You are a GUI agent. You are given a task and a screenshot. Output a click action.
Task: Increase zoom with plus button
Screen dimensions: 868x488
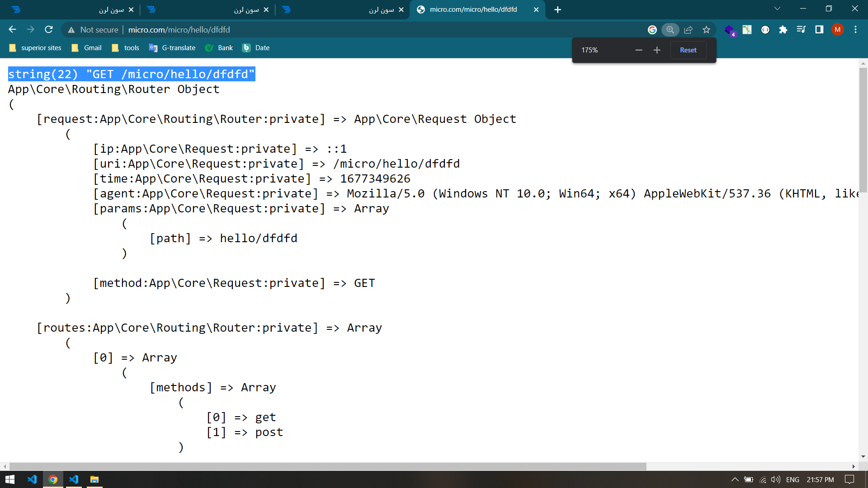[x=657, y=50]
